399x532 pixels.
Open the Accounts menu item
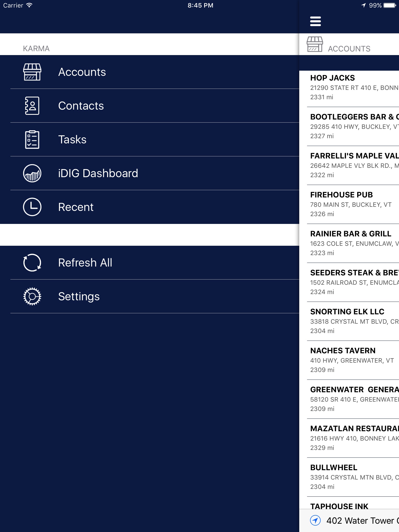pos(150,72)
